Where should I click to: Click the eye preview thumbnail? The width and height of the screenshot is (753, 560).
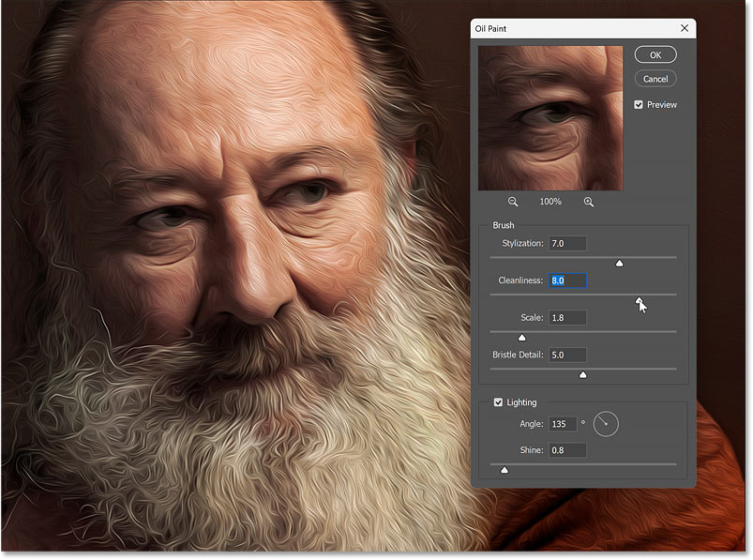(x=550, y=118)
